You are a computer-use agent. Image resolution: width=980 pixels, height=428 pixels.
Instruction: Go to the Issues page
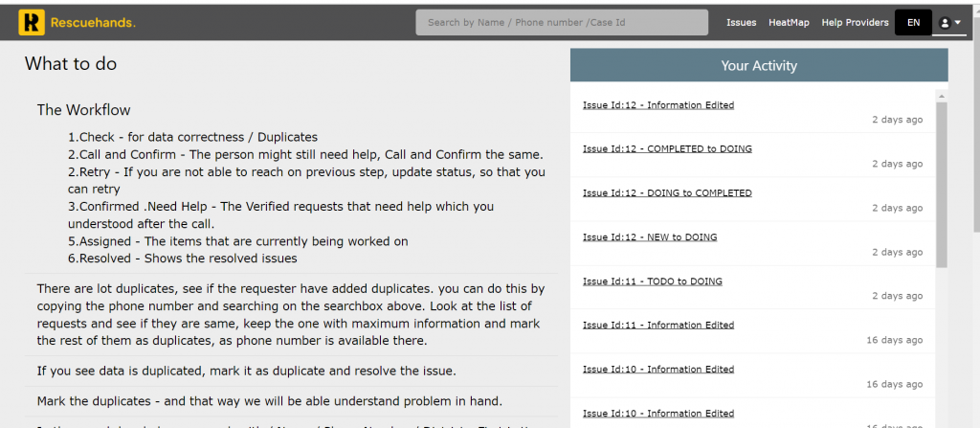[x=741, y=22]
